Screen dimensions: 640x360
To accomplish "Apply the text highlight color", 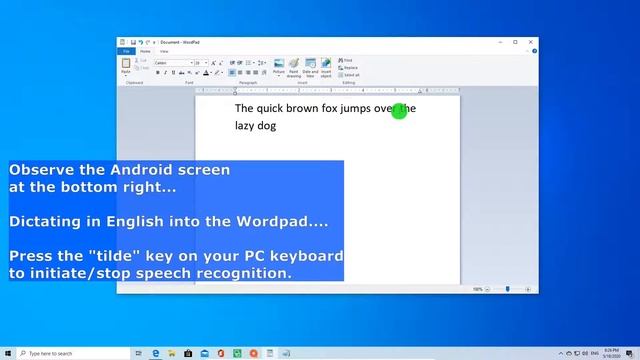I will pyautogui.click(x=218, y=73).
